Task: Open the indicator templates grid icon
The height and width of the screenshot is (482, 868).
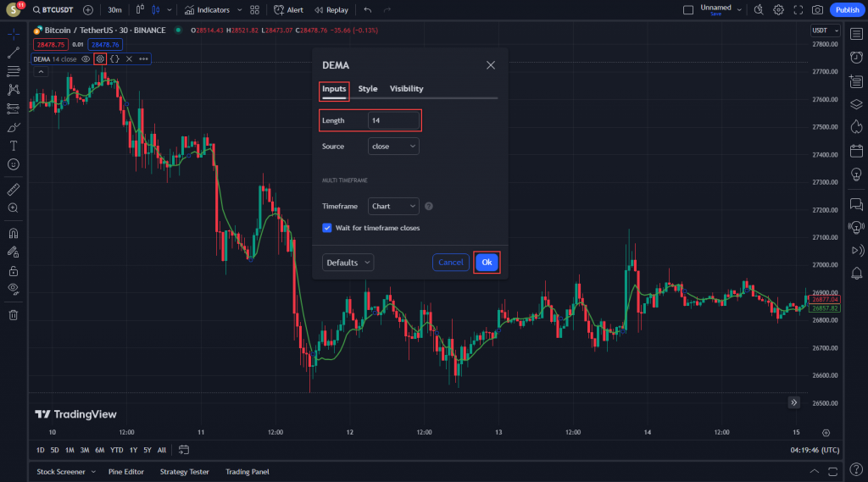Action: point(254,10)
